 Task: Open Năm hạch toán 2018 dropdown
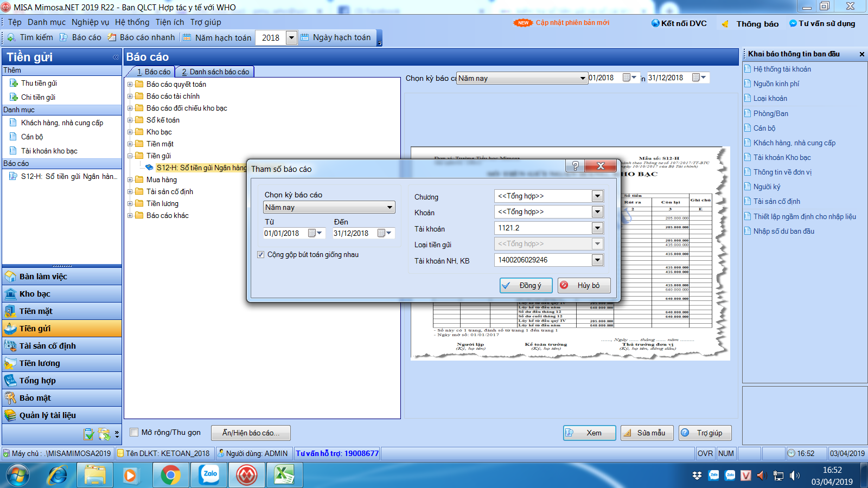[291, 37]
